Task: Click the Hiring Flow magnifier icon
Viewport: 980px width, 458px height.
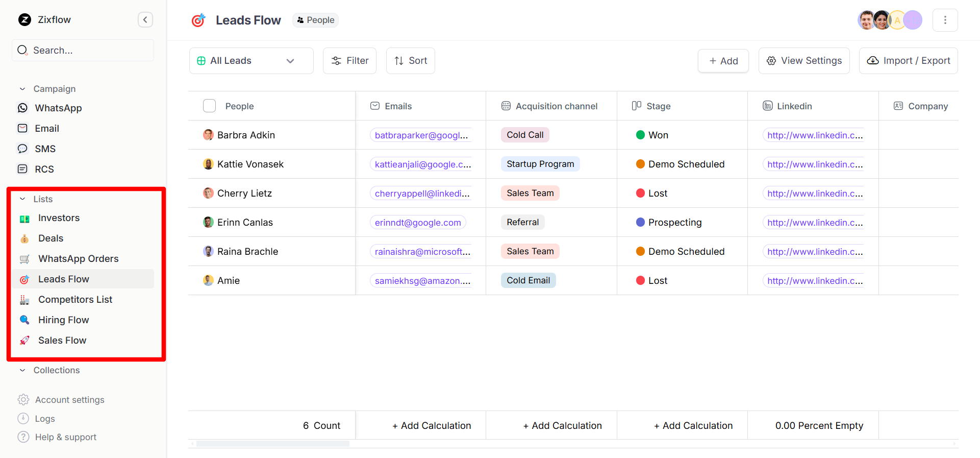Action: pyautogui.click(x=24, y=320)
